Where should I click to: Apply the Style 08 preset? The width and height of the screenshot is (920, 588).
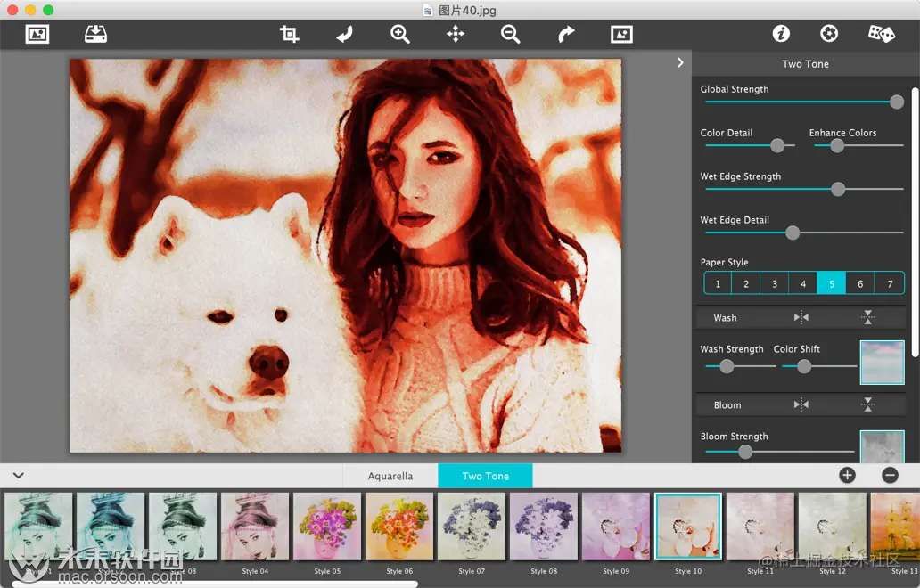point(543,527)
